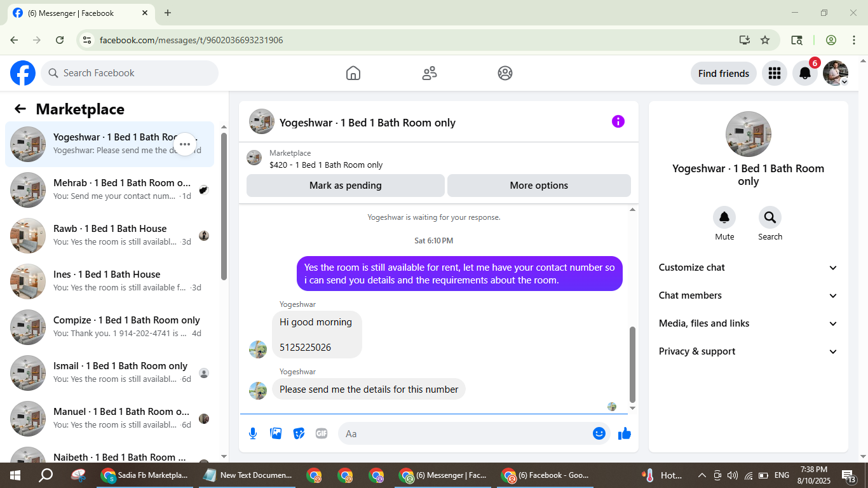This screenshot has width=868, height=488.
Task: Open the Ismail 1 Bed 1 Bath conversation
Action: 109,373
